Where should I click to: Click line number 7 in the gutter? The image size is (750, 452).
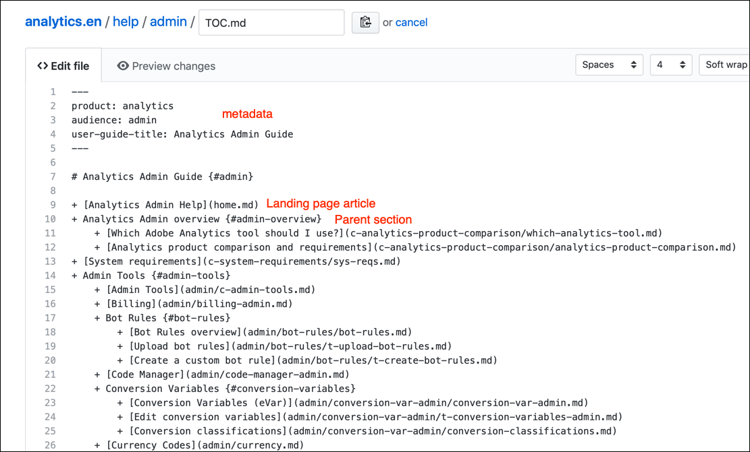tap(53, 176)
